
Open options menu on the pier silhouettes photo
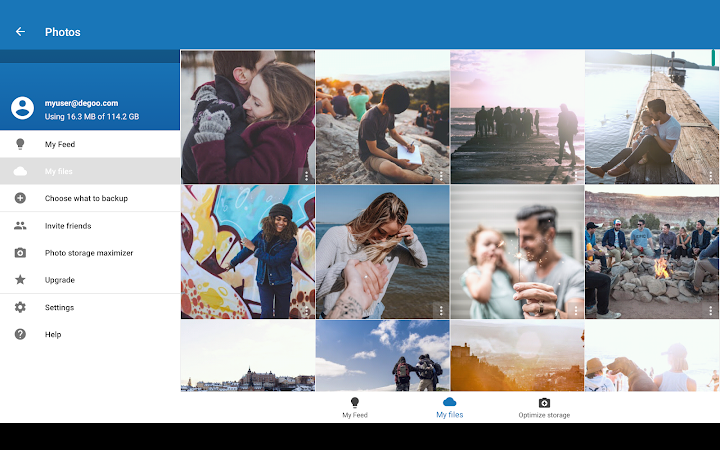[575, 176]
